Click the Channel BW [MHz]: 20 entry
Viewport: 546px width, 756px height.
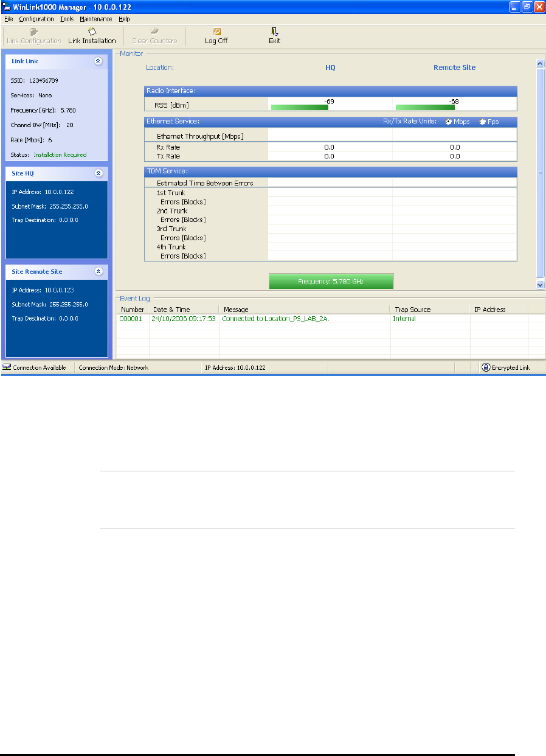[x=42, y=125]
